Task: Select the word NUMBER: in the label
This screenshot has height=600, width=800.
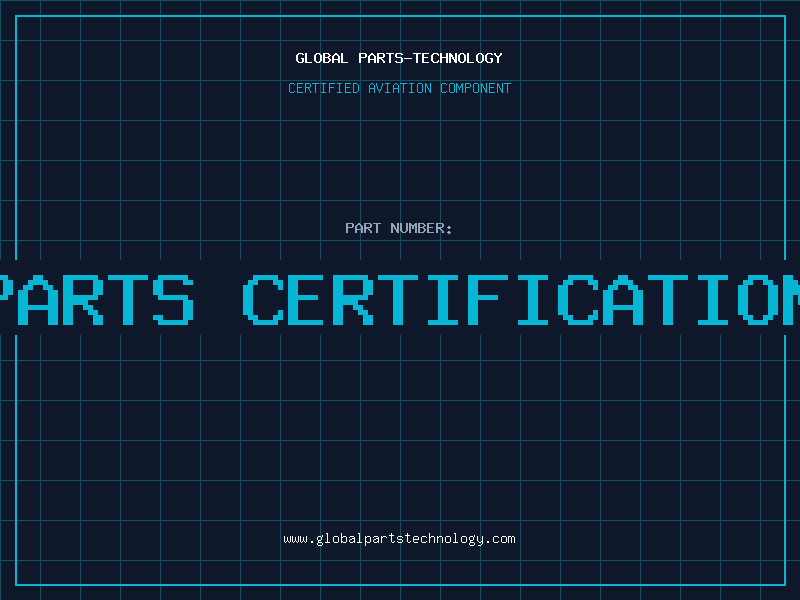Action: click(x=422, y=228)
